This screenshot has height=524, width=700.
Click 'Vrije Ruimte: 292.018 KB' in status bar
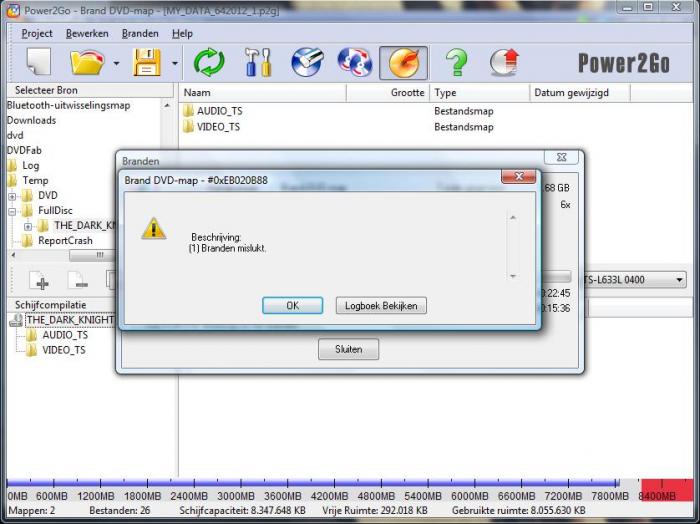click(375, 510)
